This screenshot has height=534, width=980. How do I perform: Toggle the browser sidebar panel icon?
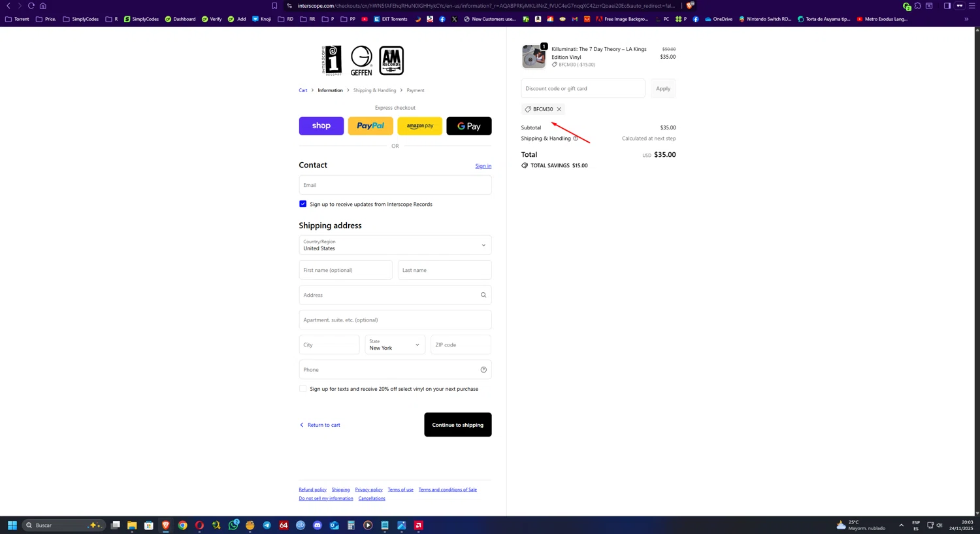point(947,6)
